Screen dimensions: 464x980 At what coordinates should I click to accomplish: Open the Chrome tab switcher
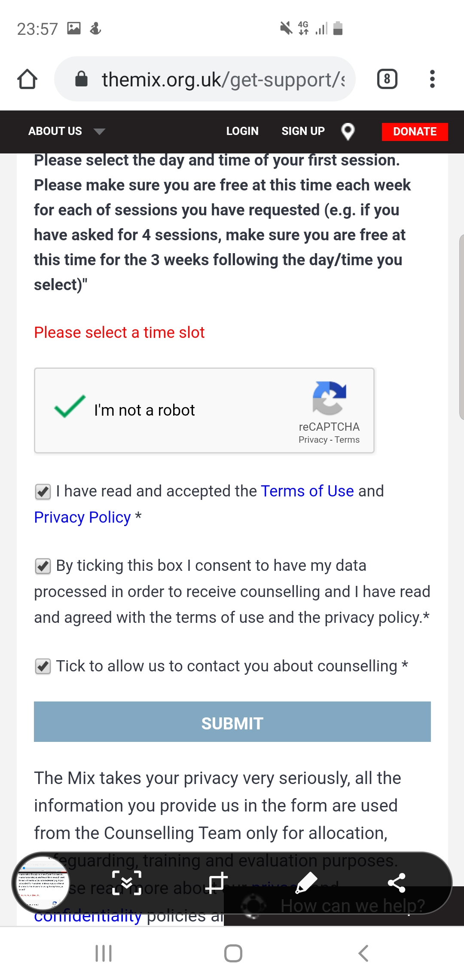pos(386,79)
